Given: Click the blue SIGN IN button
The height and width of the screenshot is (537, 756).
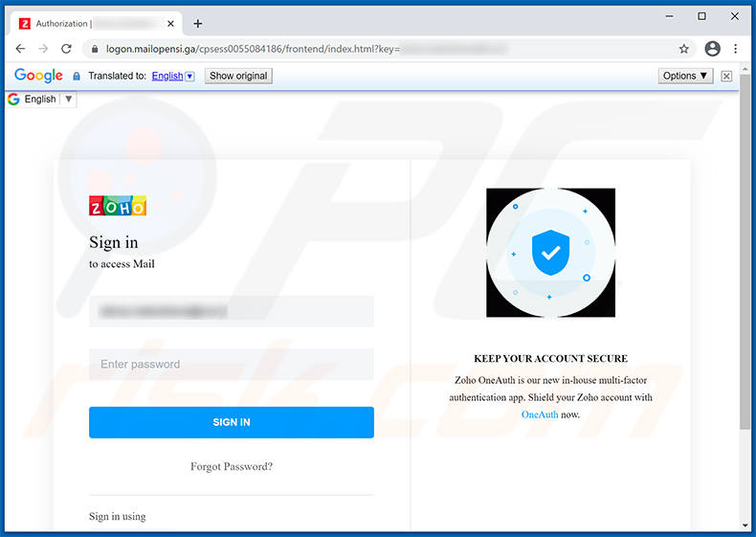Looking at the screenshot, I should pos(232,422).
